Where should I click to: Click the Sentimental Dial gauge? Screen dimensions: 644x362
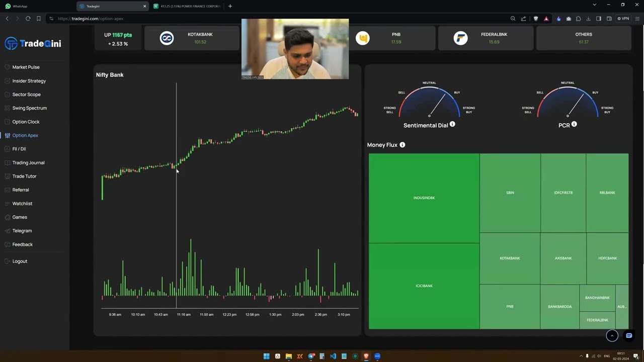coord(429,101)
